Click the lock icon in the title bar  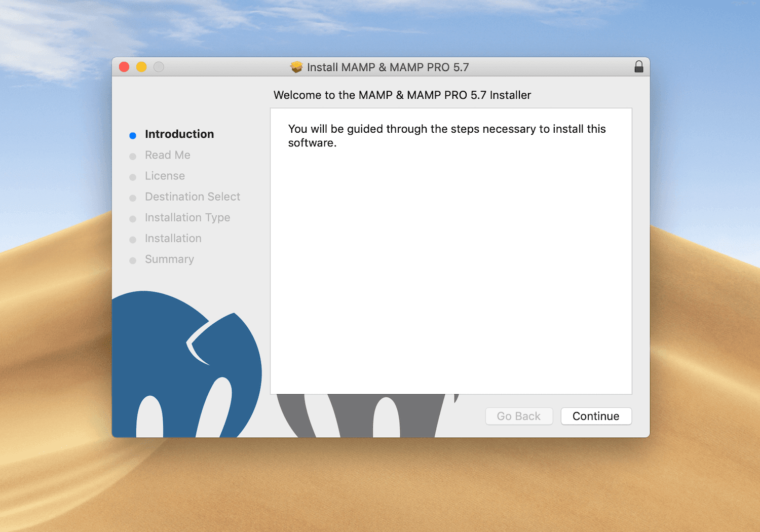639,66
